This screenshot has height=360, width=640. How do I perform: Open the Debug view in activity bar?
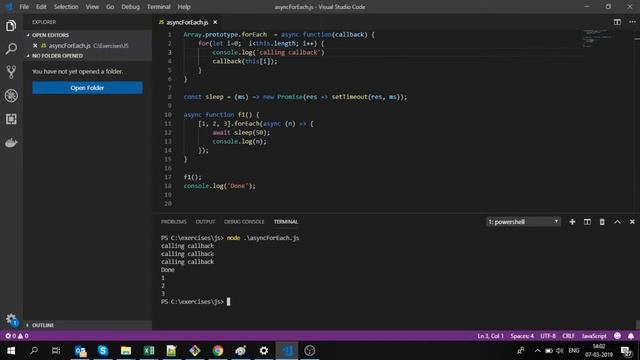click(11, 96)
